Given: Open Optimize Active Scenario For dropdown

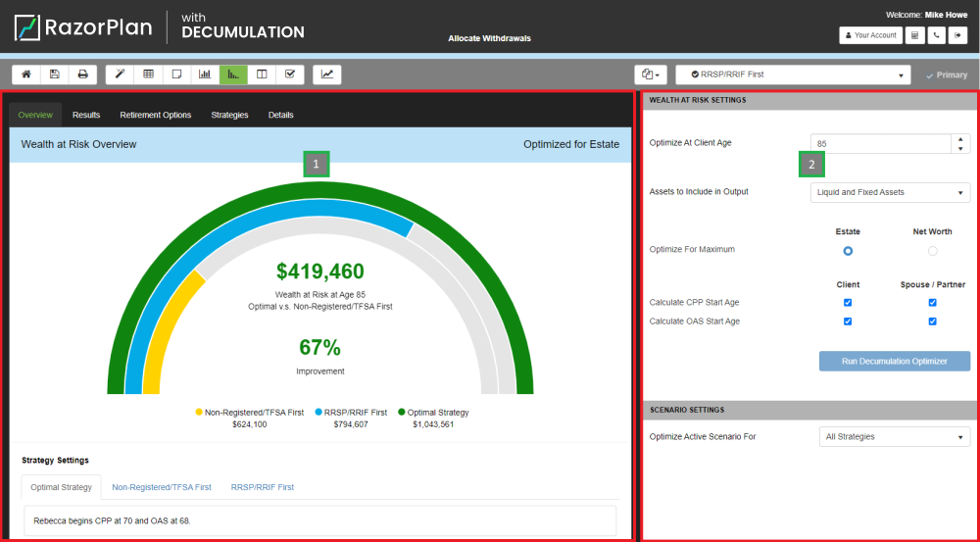Looking at the screenshot, I should 894,436.
